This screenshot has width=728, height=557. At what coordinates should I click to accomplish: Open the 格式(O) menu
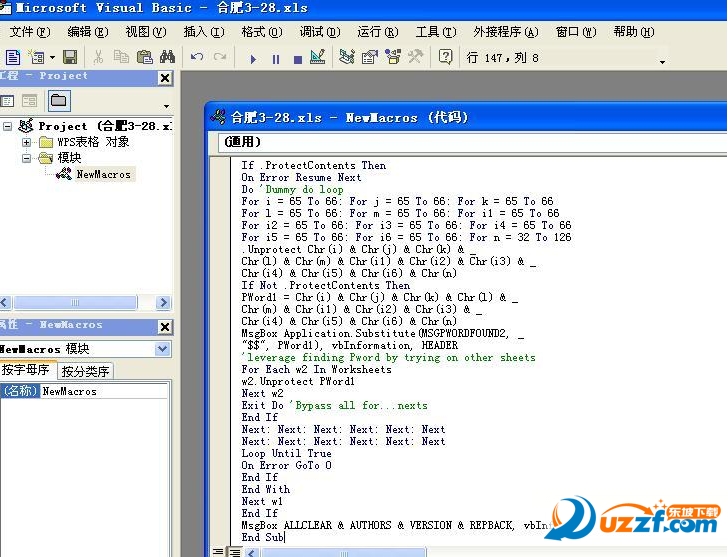click(262, 32)
